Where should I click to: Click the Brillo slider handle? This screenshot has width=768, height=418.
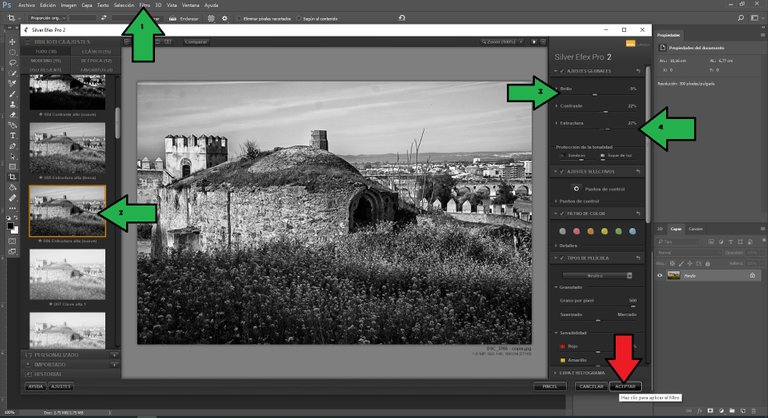coord(595,95)
